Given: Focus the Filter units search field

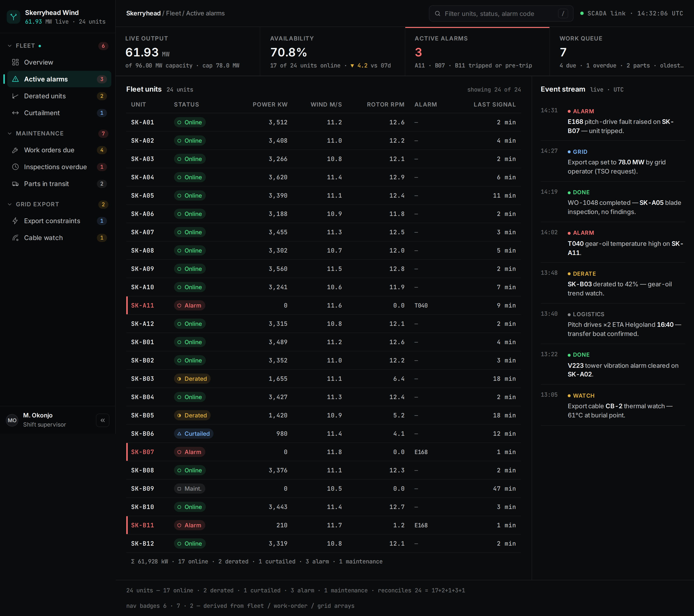Looking at the screenshot, I should pyautogui.click(x=501, y=13).
